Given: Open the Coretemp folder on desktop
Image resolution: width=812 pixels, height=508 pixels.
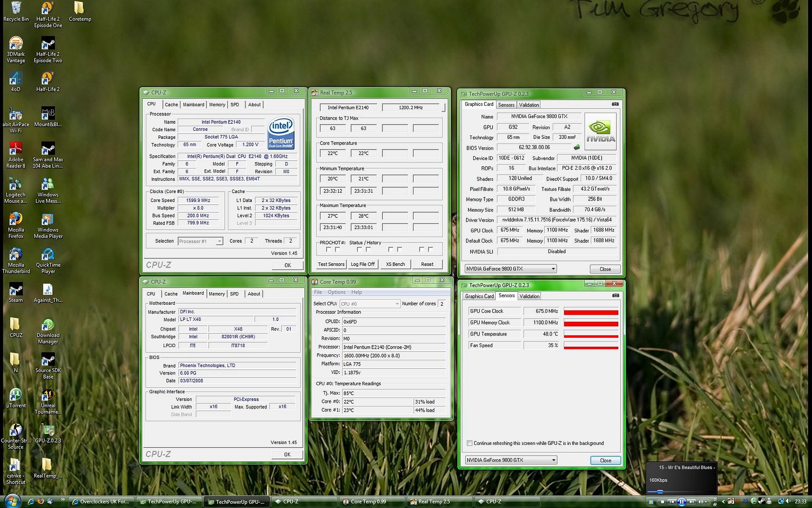Looking at the screenshot, I should coord(80,11).
